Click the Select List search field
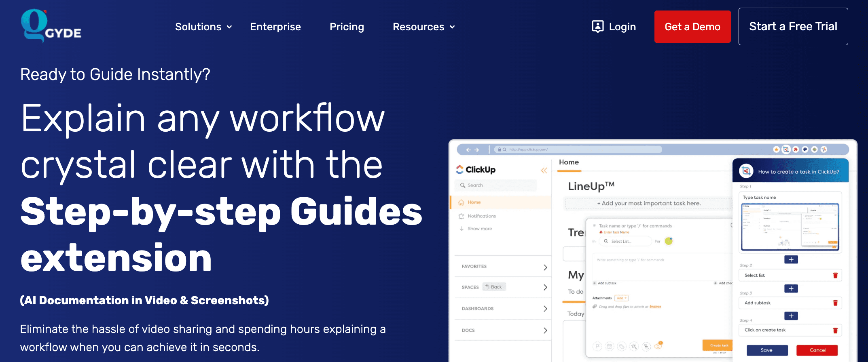 click(x=625, y=241)
